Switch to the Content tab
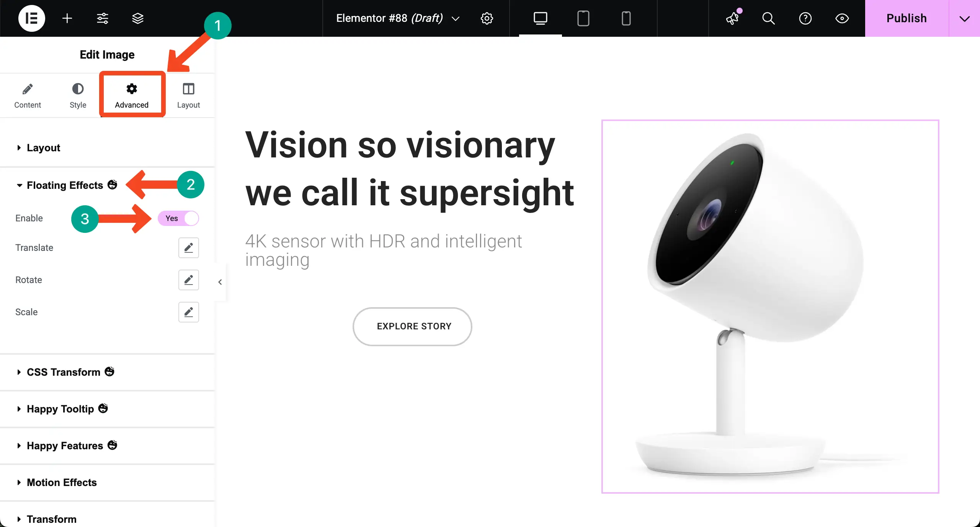980x527 pixels. (28, 96)
